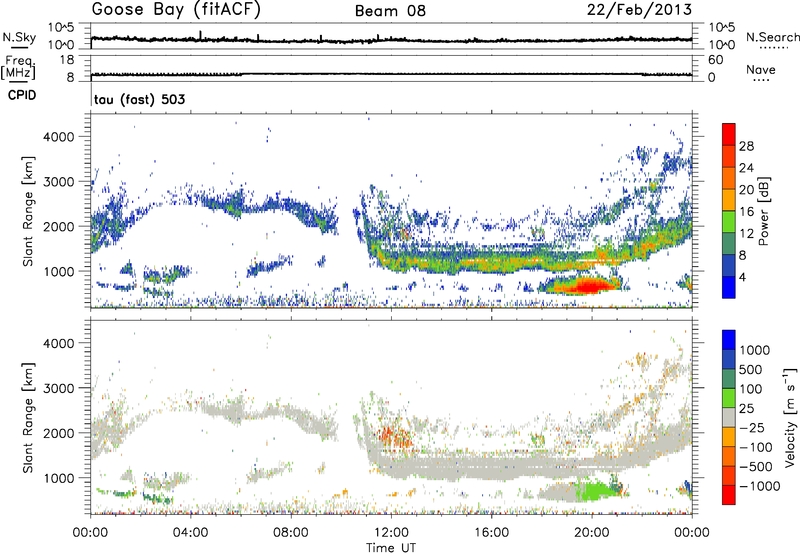Select the "Power [dB]" colorbar title
Viewport: 800px width, 554px height.
click(x=763, y=211)
